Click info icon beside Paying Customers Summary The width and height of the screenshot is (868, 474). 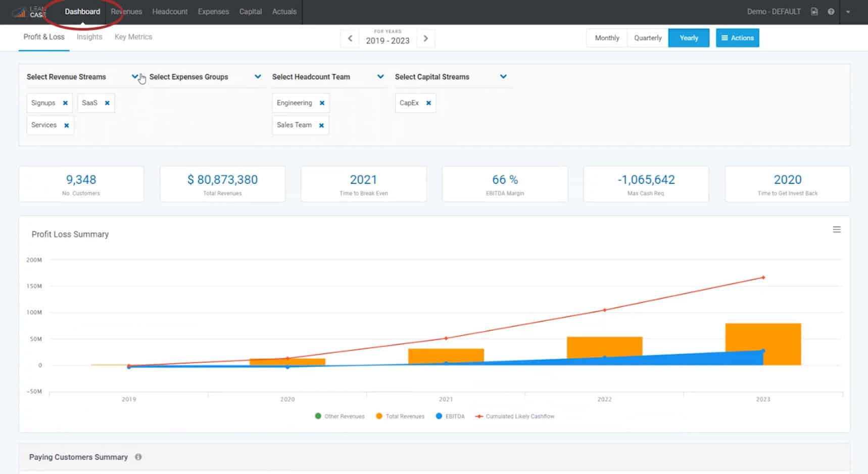(x=138, y=457)
